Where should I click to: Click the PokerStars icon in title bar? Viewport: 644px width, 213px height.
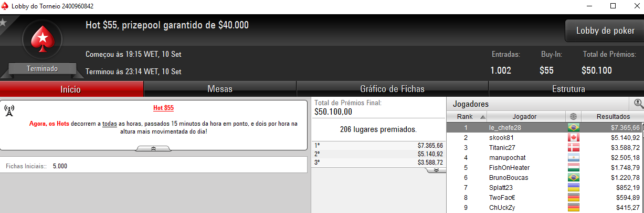6,6
